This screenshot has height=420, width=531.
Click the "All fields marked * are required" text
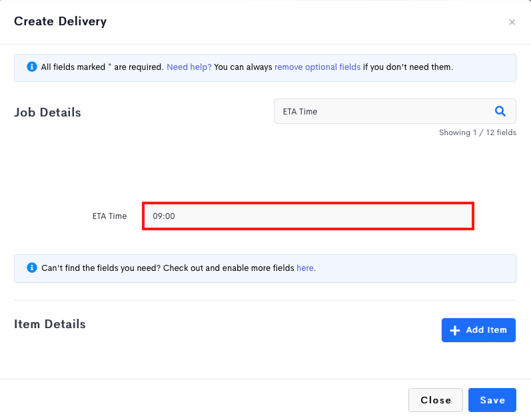click(103, 67)
